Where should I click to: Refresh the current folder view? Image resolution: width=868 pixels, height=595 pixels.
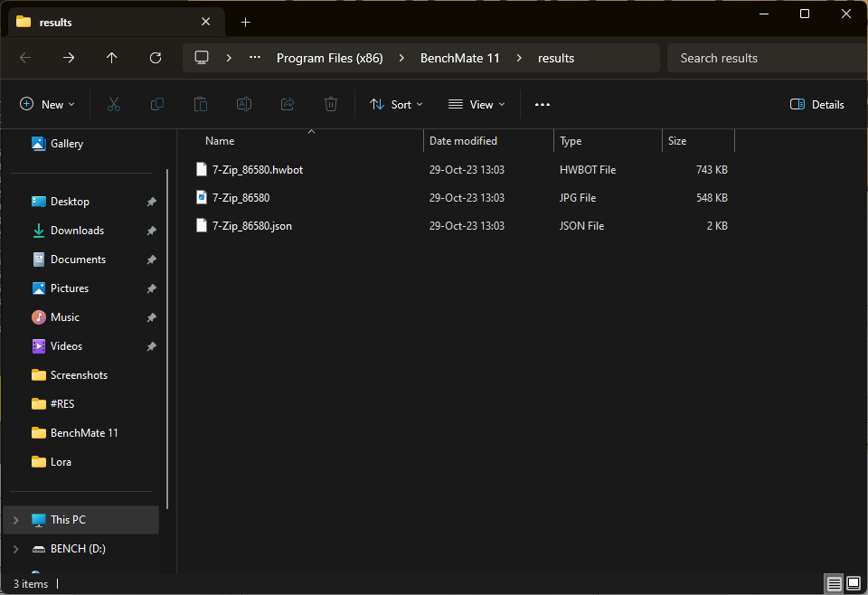tap(156, 58)
